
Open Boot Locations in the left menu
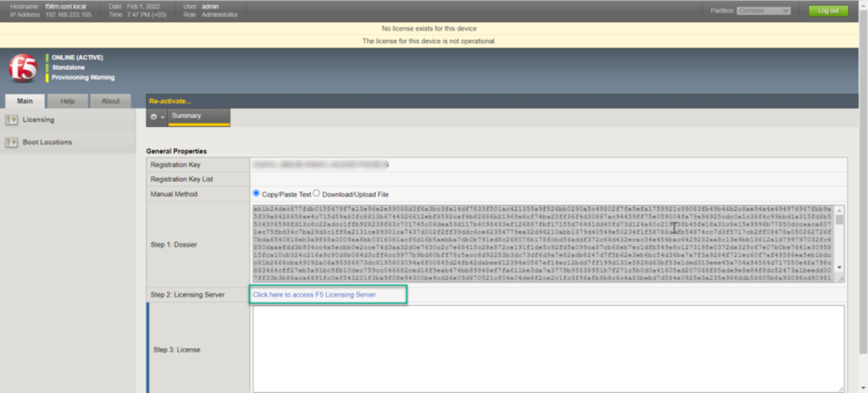[x=47, y=142]
